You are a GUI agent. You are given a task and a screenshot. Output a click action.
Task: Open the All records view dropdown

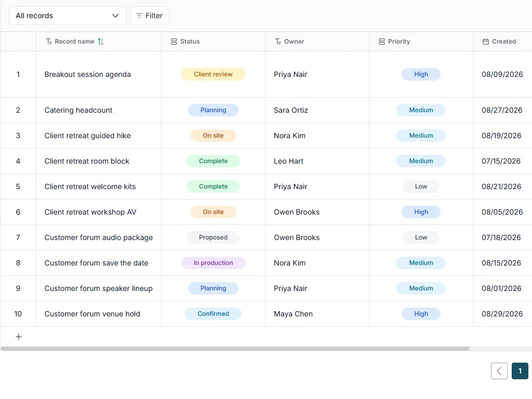[x=67, y=16]
